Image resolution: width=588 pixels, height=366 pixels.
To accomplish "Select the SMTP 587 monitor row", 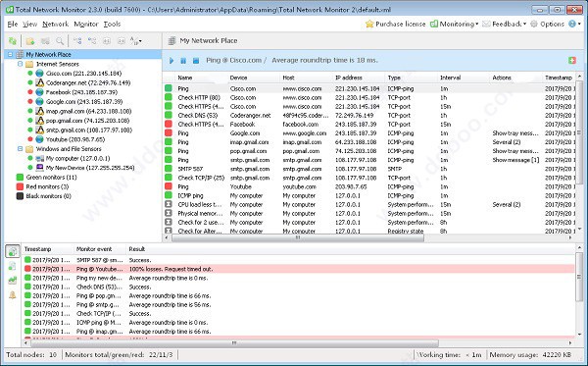I will [369, 169].
